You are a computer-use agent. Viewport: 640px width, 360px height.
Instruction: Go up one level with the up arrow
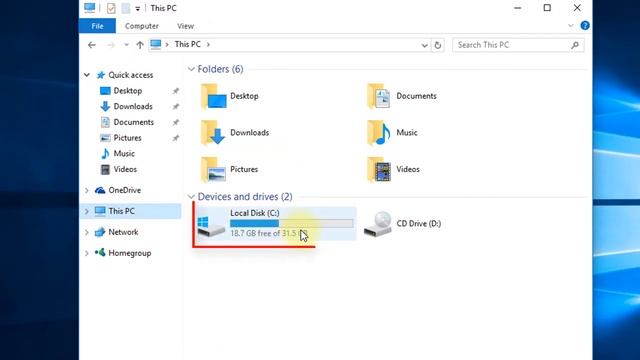pos(140,45)
